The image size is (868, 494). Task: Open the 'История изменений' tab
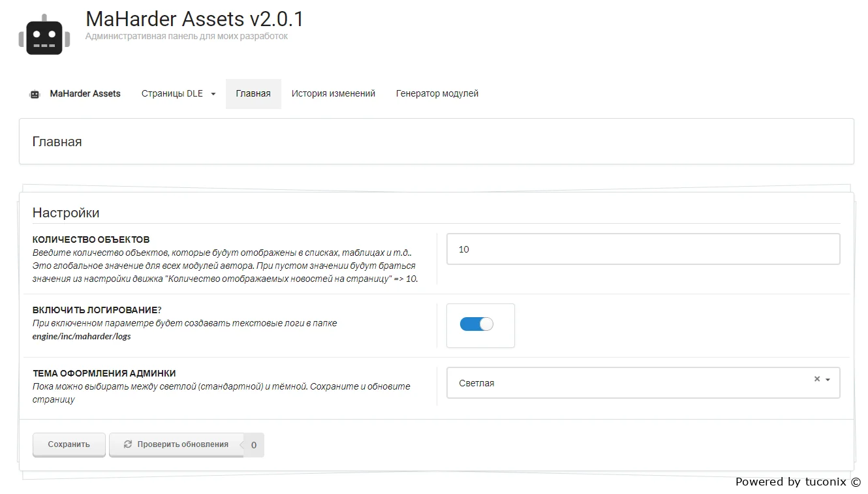(333, 94)
